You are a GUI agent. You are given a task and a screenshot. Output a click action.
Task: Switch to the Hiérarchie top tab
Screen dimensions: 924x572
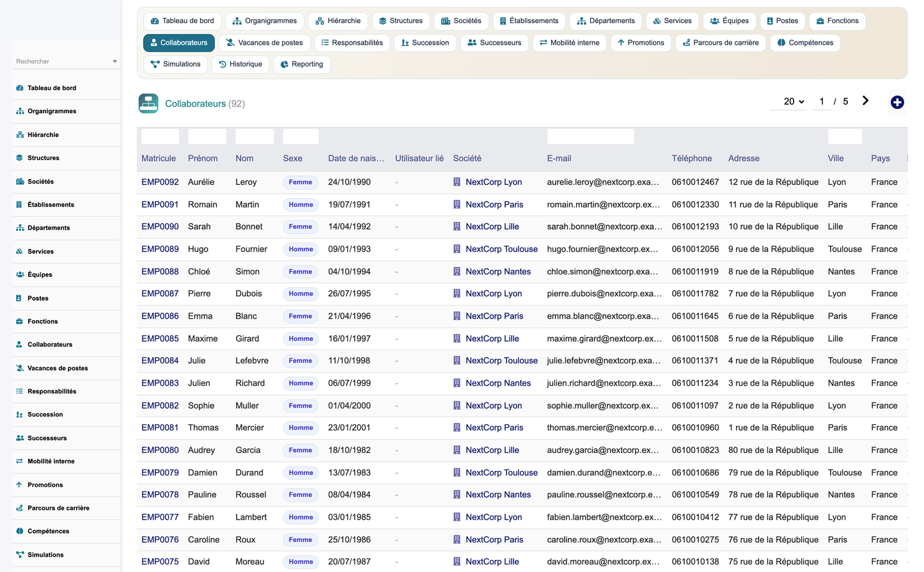[338, 21]
